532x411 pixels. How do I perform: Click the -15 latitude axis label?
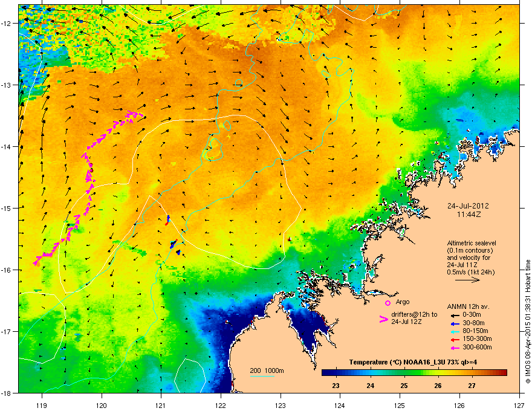click(7, 208)
